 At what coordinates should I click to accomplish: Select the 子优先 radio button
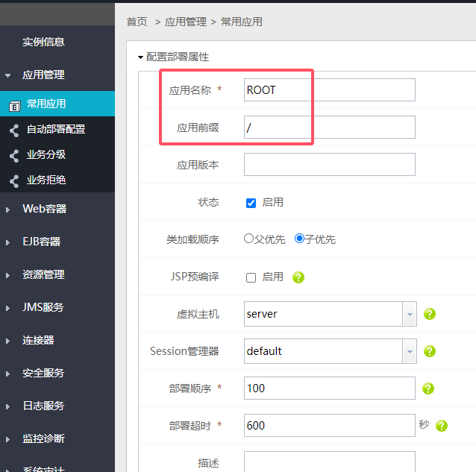click(x=299, y=239)
